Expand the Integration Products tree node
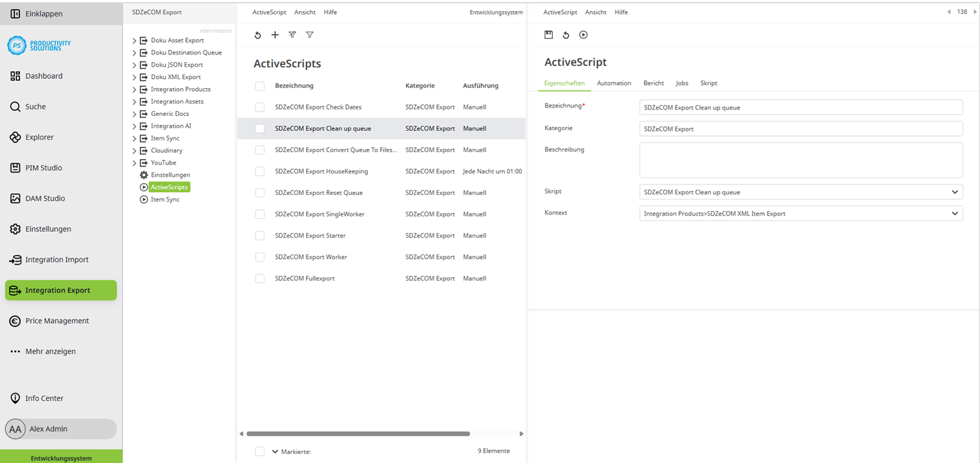The height and width of the screenshot is (463, 980). (134, 89)
